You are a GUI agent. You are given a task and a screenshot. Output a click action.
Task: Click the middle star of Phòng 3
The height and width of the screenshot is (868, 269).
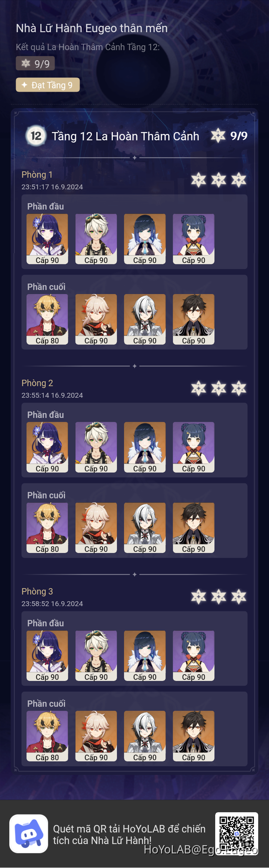(x=219, y=597)
